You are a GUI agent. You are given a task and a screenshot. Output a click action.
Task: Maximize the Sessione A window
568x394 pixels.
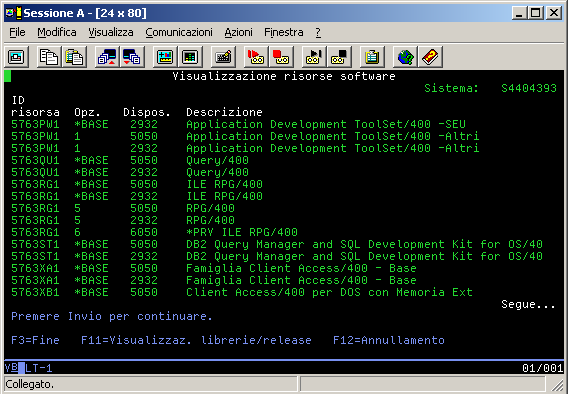[536, 13]
